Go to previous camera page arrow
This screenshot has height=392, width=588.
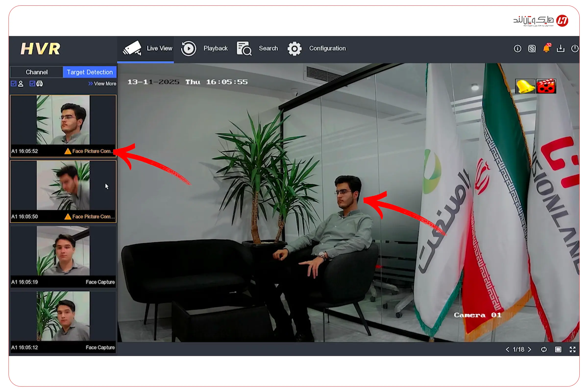(x=507, y=349)
